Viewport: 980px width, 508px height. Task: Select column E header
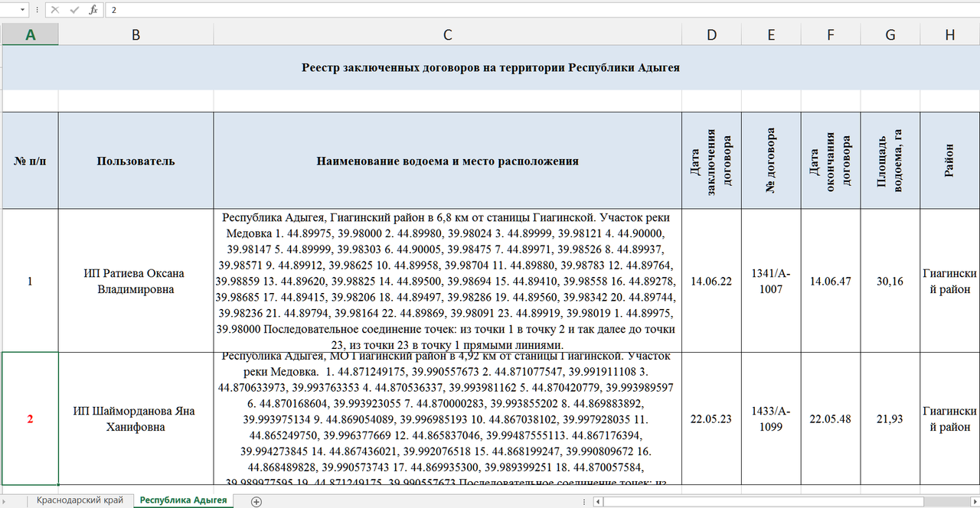[x=771, y=34]
